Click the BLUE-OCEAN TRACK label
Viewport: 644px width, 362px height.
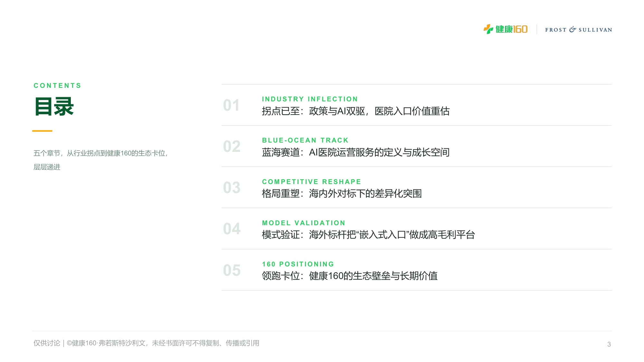click(305, 140)
